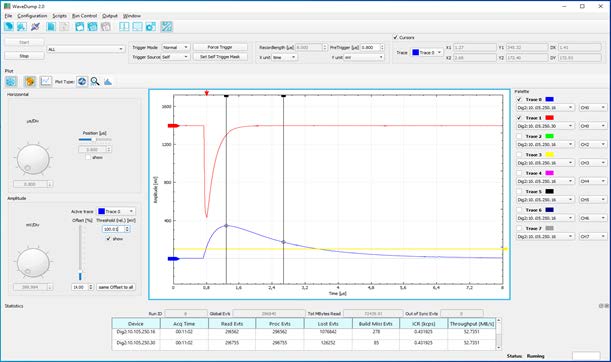Open the Cursors Trace 0 dropdown
This screenshot has width=611, height=362.
coord(427,52)
